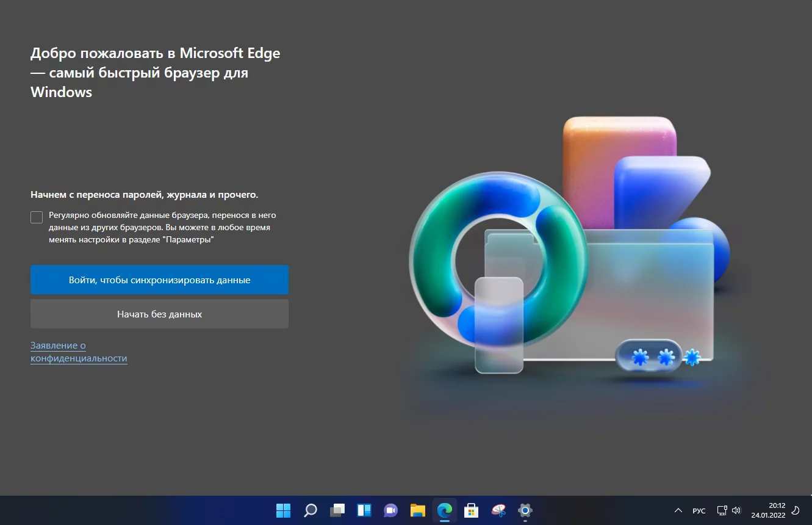This screenshot has height=525, width=812.
Task: Open "Заявление о конфиденциальности" link
Action: [x=79, y=352]
